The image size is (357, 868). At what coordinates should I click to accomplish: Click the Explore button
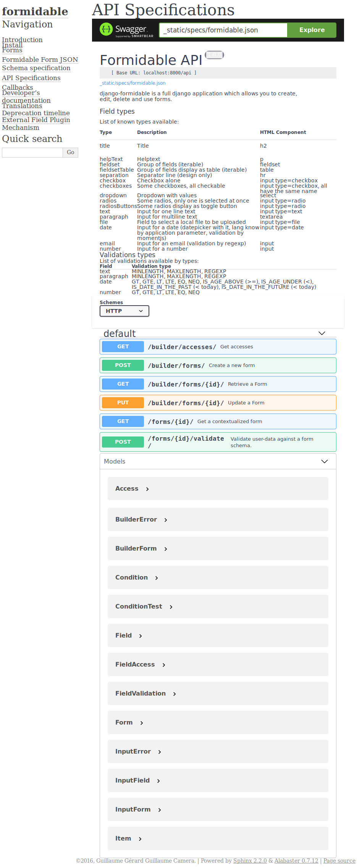tap(312, 30)
